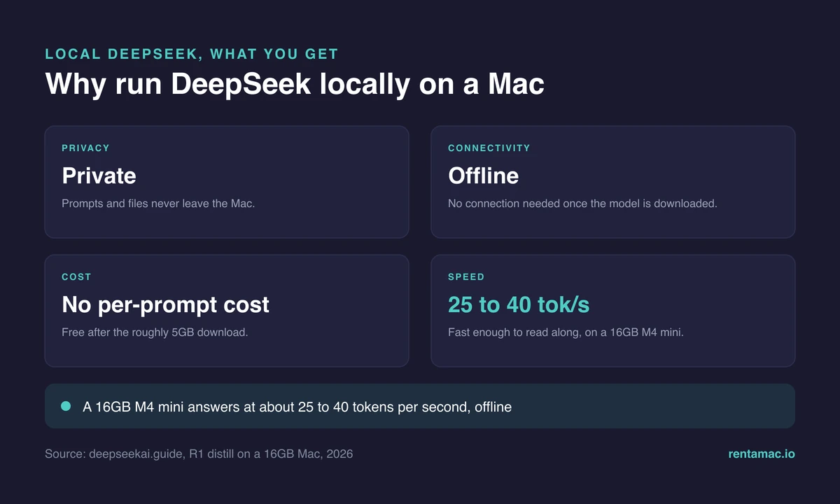Click the 'LOCAL DEEPSEEK, WHAT YOU GET' eyebrow text
Viewport: 840px width, 504px height.
pos(192,54)
